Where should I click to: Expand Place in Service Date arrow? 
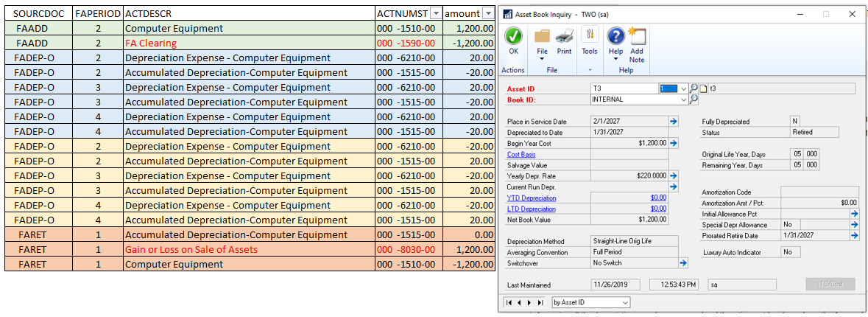click(673, 121)
